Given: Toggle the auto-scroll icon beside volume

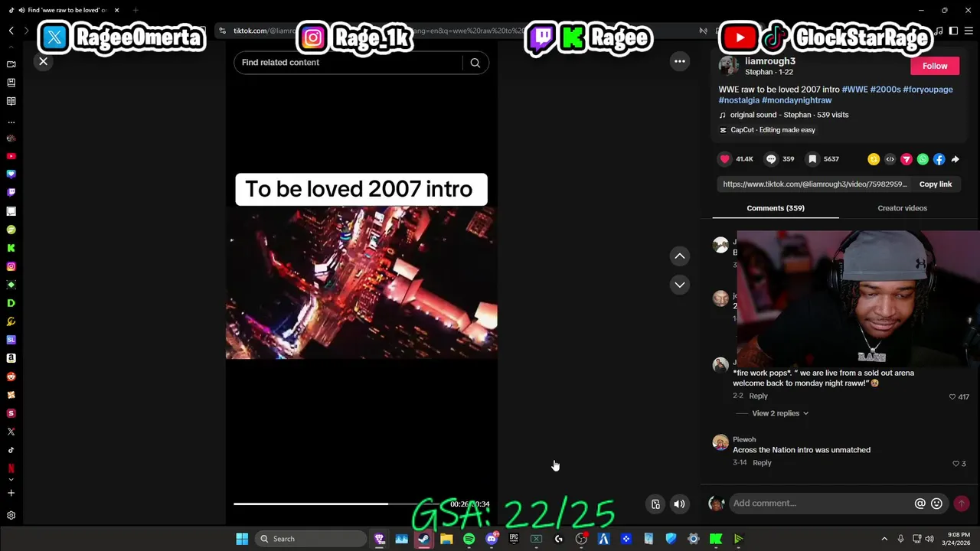Looking at the screenshot, I should coord(655,504).
